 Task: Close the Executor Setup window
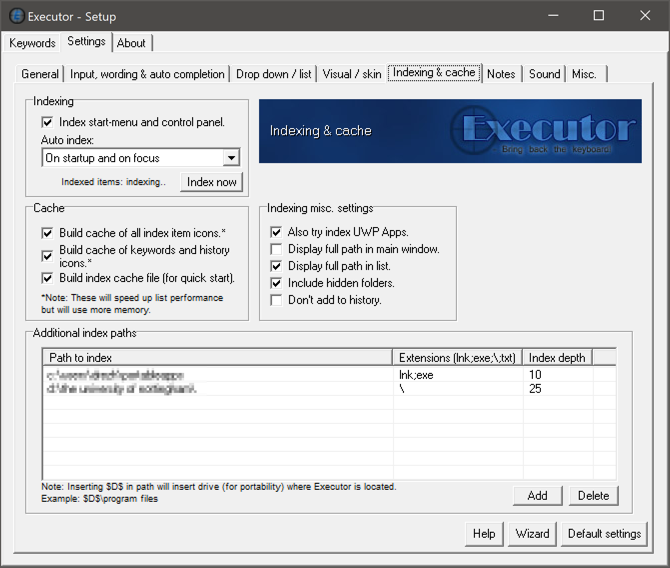[x=645, y=16]
